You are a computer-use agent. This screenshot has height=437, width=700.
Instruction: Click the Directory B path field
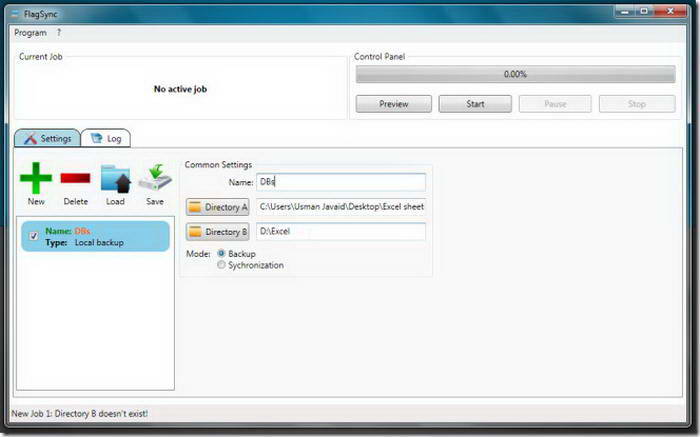point(341,231)
